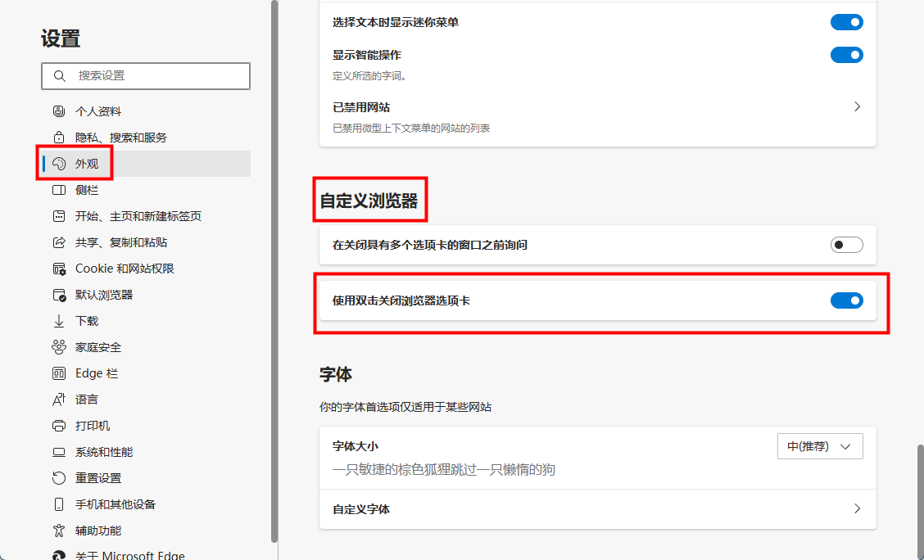Click the 默认浏览器 icon
This screenshot has width=924, height=560.
[59, 295]
